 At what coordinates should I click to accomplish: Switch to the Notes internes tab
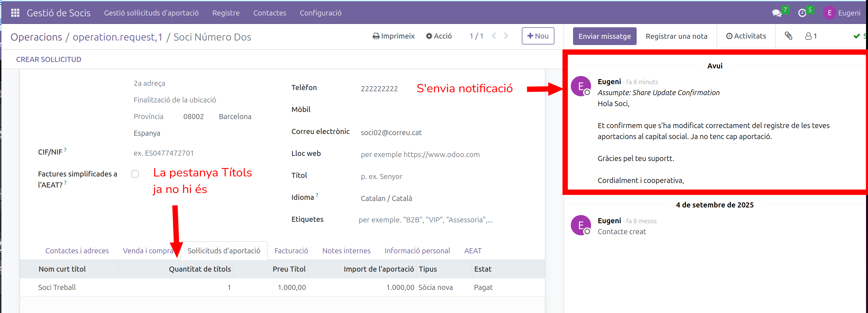(x=346, y=251)
